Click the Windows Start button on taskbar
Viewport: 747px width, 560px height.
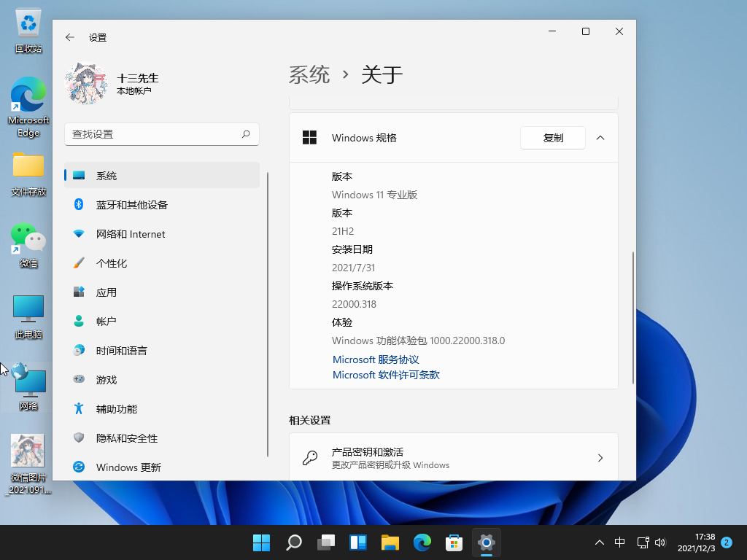tap(261, 542)
